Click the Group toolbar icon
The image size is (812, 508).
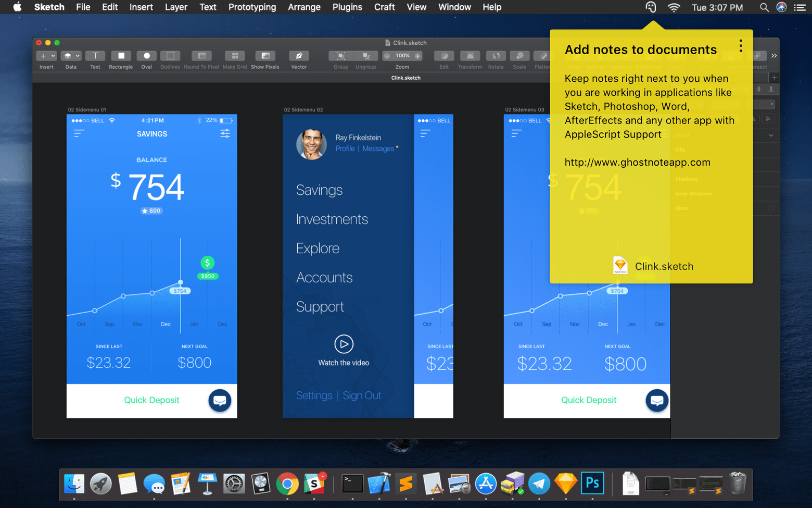click(x=341, y=56)
